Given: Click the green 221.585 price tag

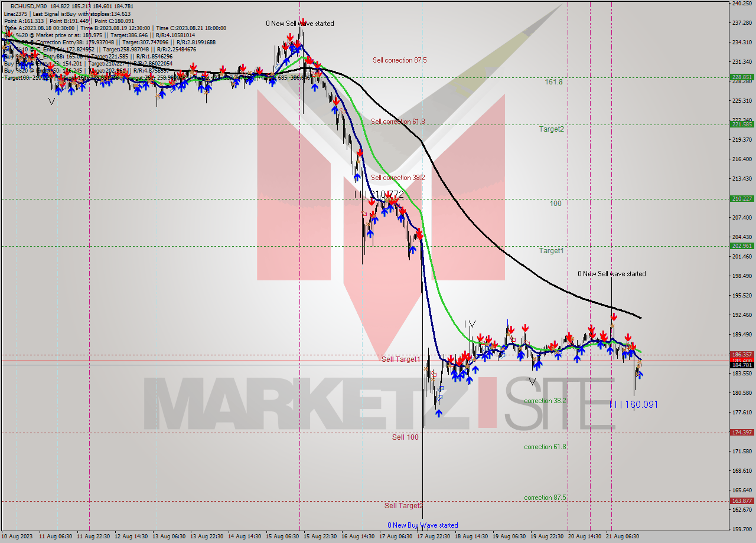Looking at the screenshot, I should 742,124.
